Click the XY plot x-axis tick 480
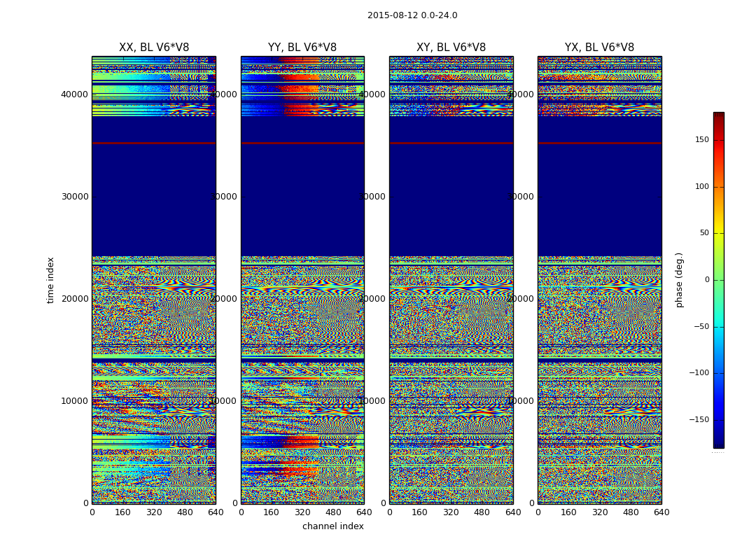 (482, 512)
